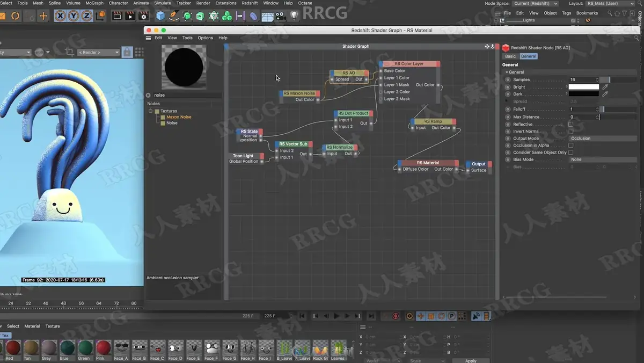
Task: Toggle Max Distance animation dot
Action: [x=508, y=117]
